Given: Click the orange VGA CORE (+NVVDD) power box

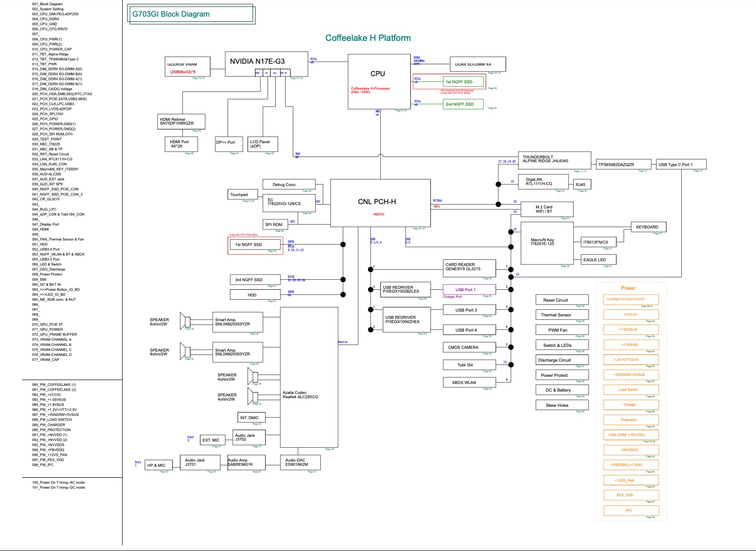Looking at the screenshot, I should 631,435.
